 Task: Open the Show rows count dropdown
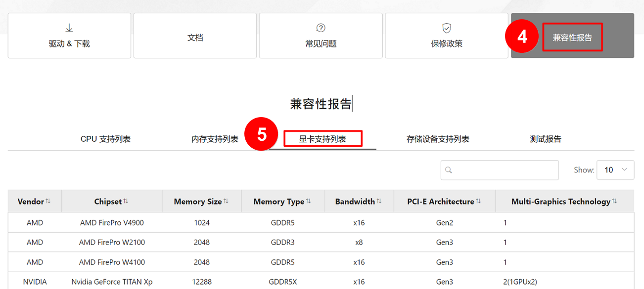[x=615, y=170]
